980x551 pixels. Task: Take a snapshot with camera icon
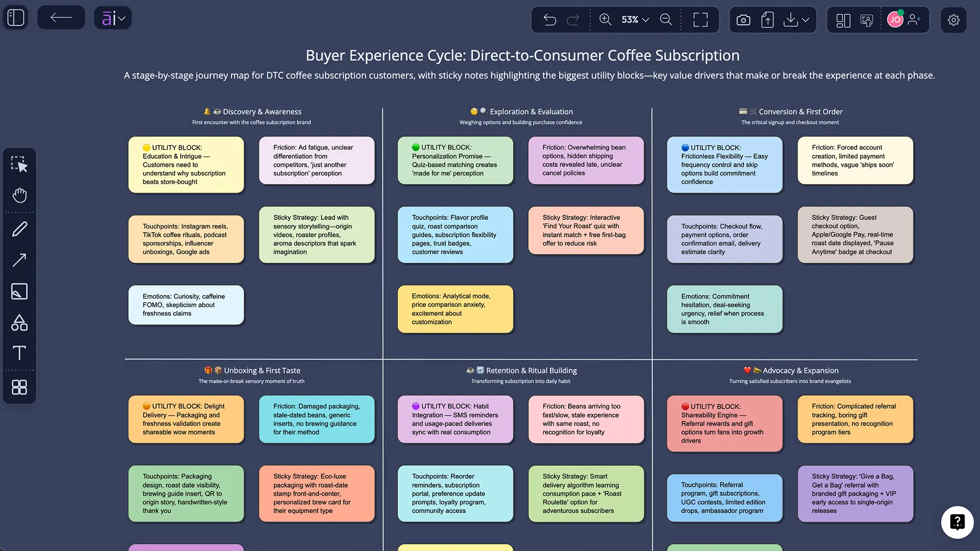pos(744,20)
